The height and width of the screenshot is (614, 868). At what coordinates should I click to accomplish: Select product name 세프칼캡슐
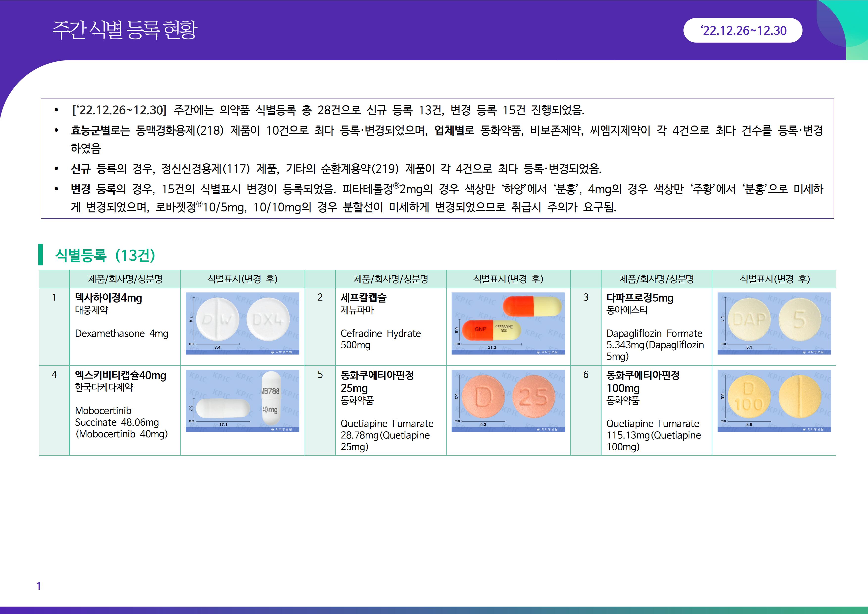point(363,298)
